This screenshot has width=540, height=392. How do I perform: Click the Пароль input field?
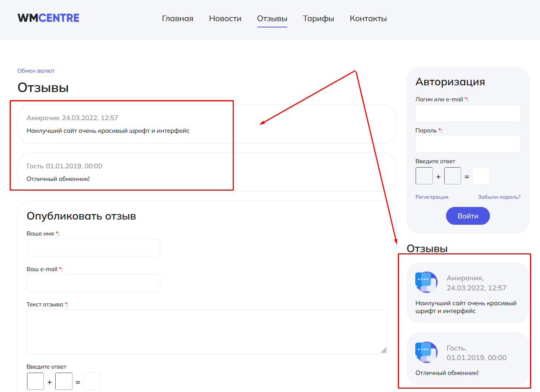point(468,144)
